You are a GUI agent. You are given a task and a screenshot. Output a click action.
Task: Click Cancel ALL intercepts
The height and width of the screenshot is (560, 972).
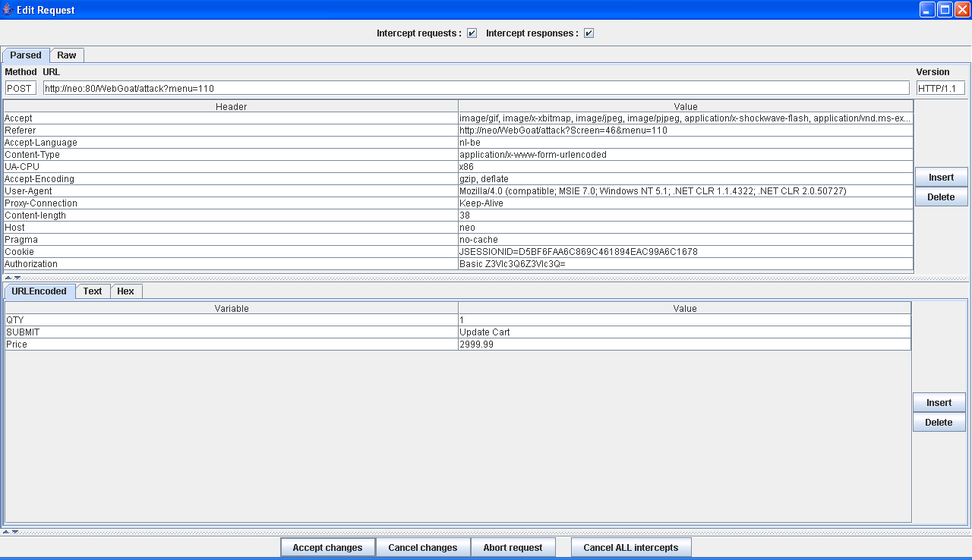[630, 548]
